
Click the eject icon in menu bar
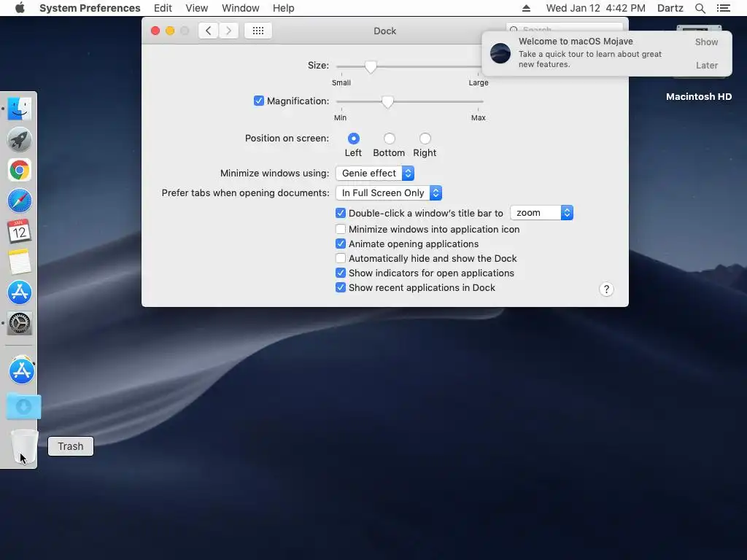[x=526, y=8]
